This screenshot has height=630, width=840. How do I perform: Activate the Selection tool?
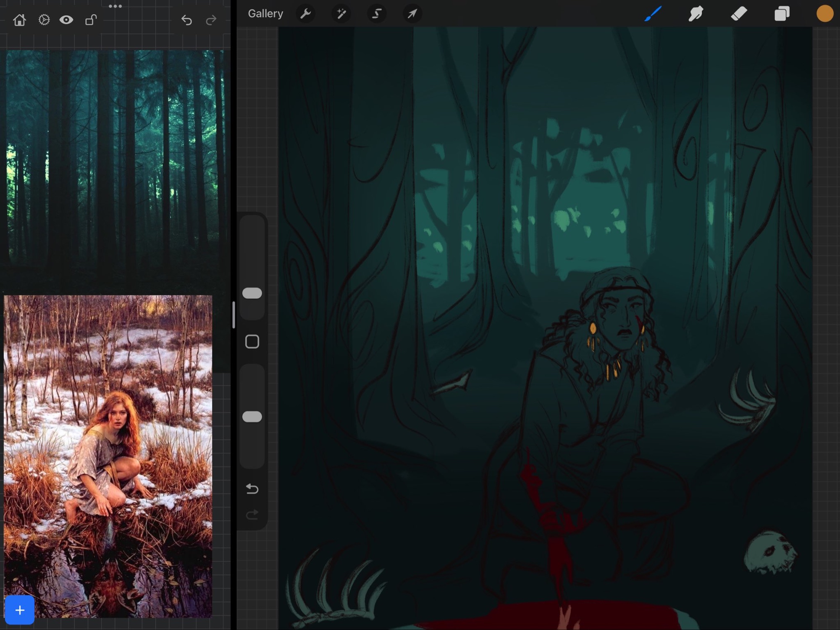(377, 14)
